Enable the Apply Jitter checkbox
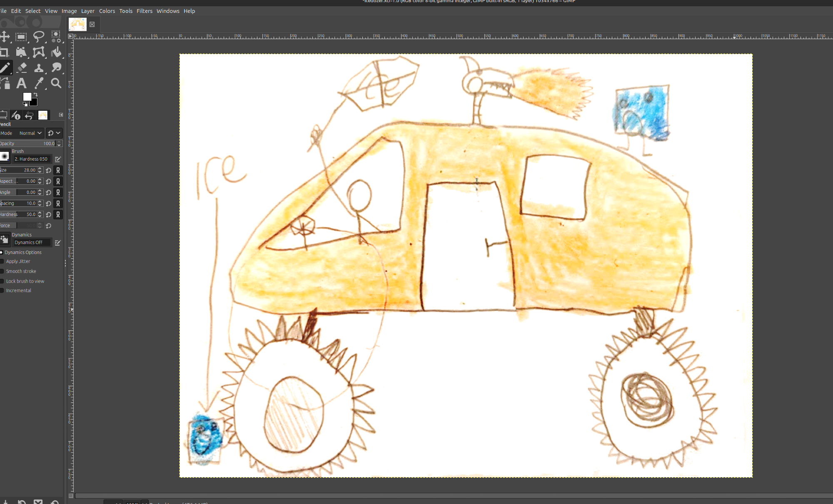The image size is (833, 504). click(x=2, y=261)
